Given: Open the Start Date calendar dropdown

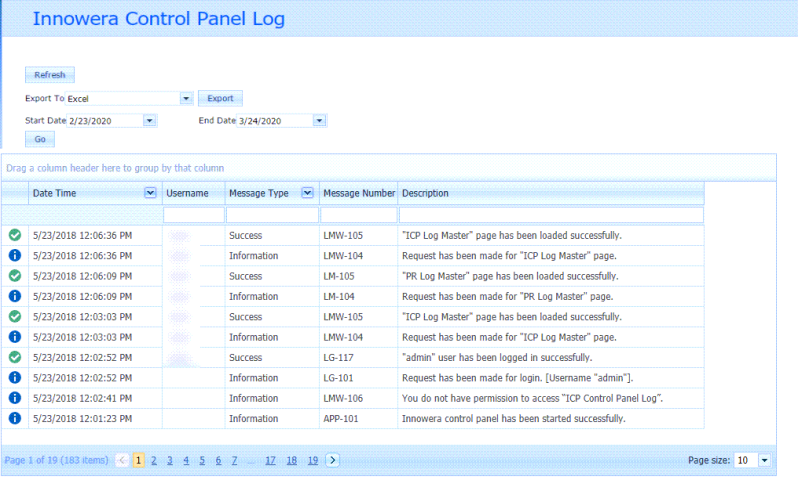Looking at the screenshot, I should [149, 121].
